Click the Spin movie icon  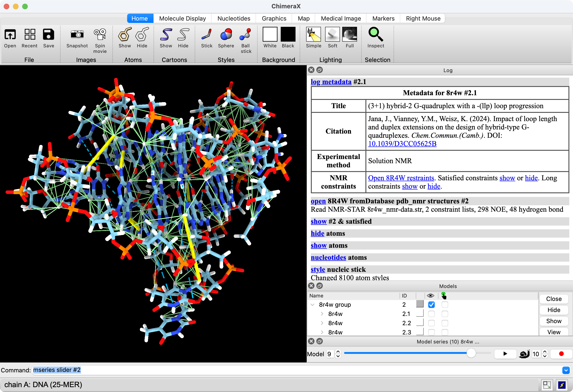click(100, 34)
